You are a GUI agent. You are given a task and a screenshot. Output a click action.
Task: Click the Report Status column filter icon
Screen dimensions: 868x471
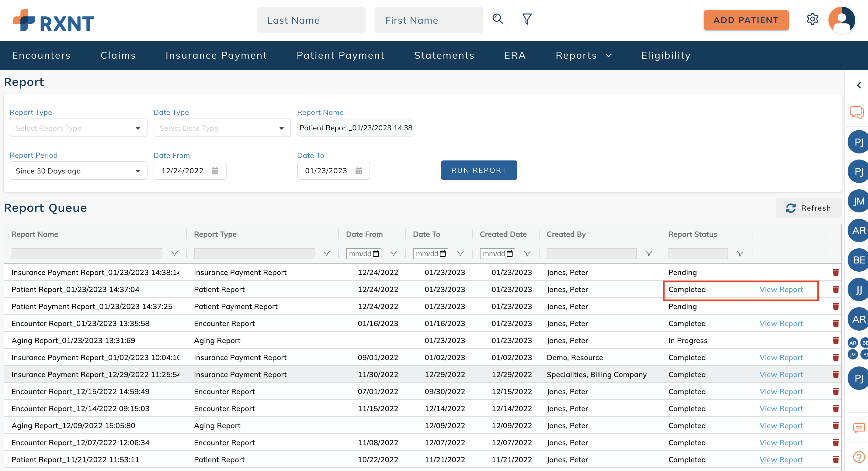[740, 253]
